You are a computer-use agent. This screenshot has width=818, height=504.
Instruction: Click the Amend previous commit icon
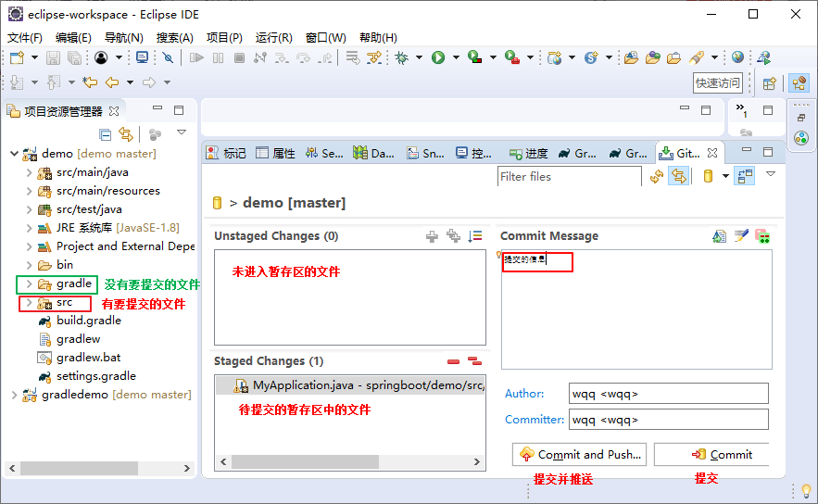click(720, 236)
